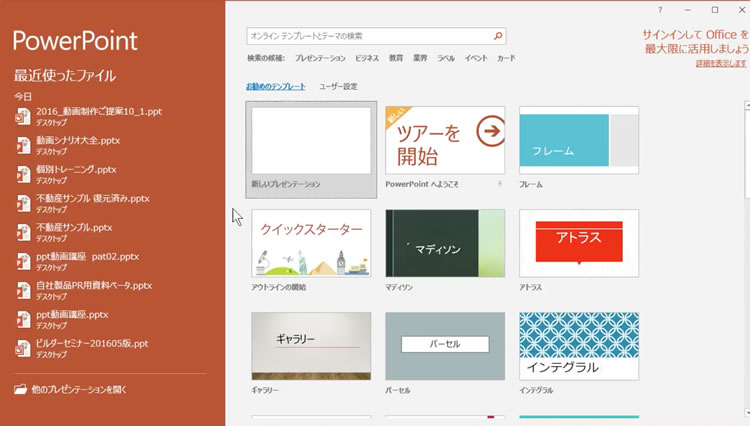
Task: Click file icon beside 不動産サンプル 復元済み.pptx
Action: point(22,203)
